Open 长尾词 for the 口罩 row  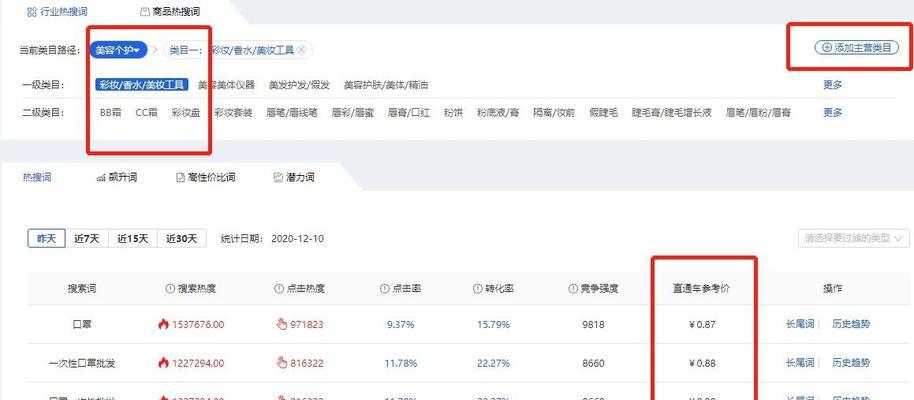pyautogui.click(x=800, y=324)
